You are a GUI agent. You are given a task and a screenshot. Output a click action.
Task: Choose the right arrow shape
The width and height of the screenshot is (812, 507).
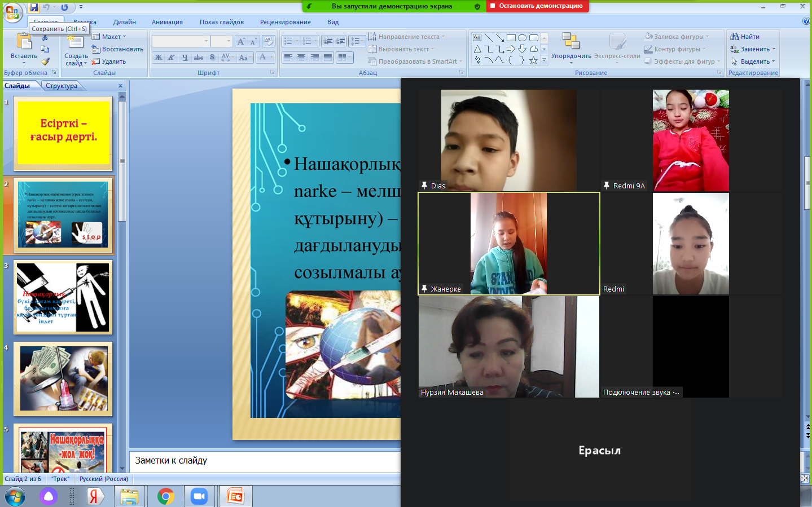pos(511,49)
